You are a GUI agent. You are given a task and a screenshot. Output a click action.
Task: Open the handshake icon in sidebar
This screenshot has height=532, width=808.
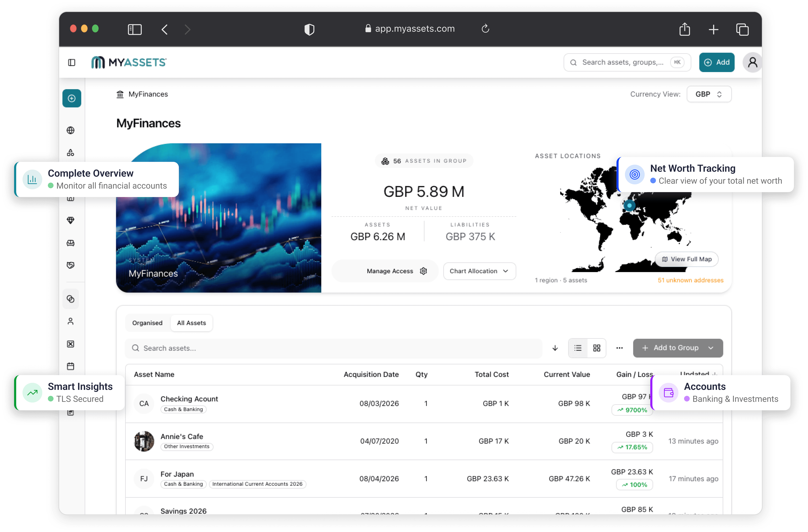click(71, 265)
